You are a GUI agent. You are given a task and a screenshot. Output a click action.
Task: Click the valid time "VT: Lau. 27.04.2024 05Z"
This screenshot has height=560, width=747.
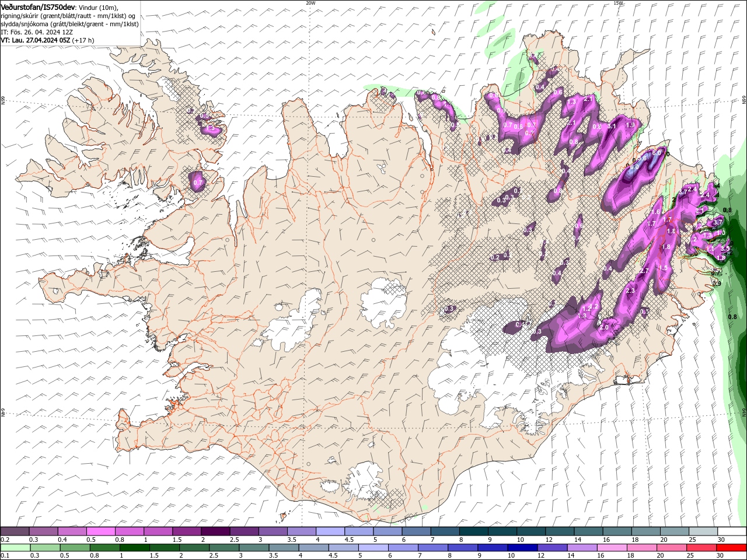(36, 40)
